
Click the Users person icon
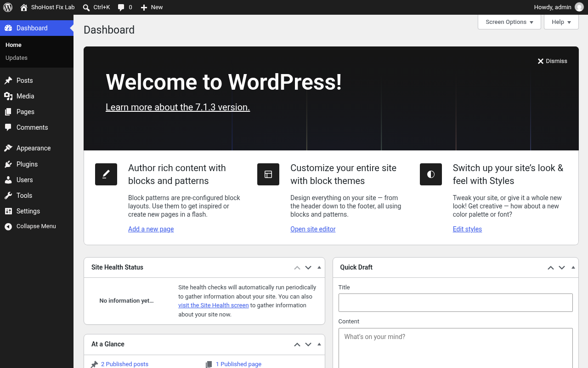click(x=8, y=180)
